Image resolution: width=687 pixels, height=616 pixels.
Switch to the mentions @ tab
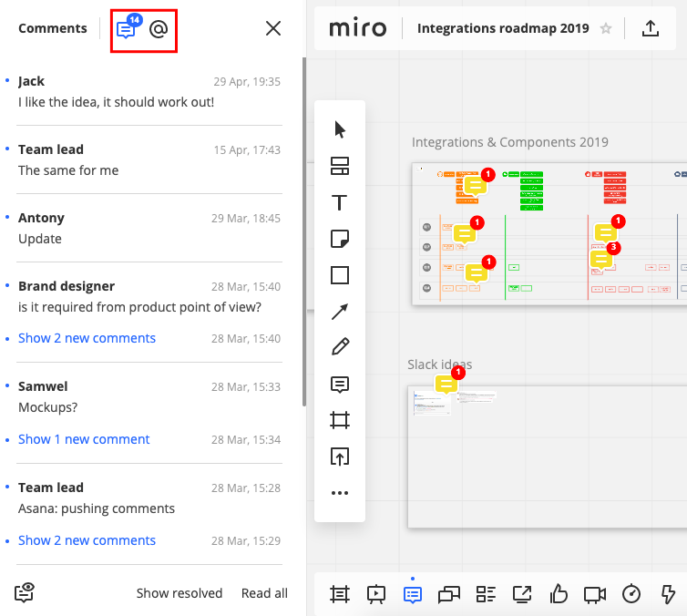click(x=159, y=29)
